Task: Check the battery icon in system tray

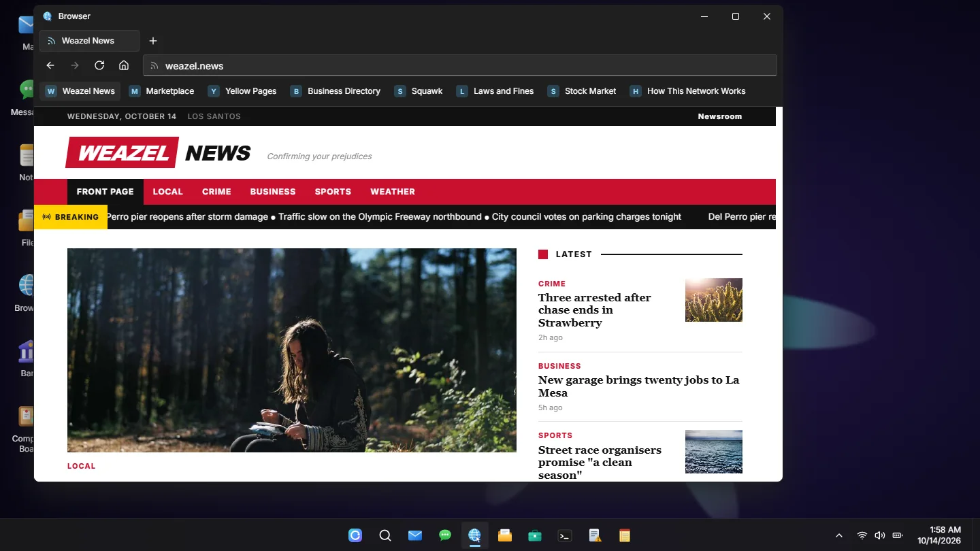Action: coord(898,535)
